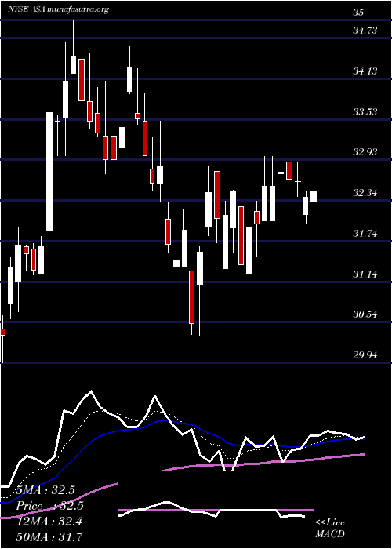Click the 29.94 price axis label
392x549 pixels.
click(x=365, y=354)
